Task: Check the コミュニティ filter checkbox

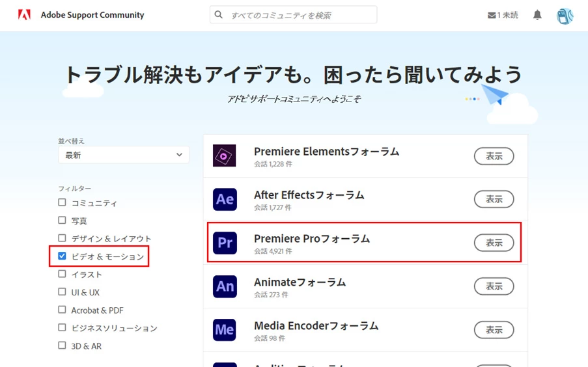Action: 63,202
